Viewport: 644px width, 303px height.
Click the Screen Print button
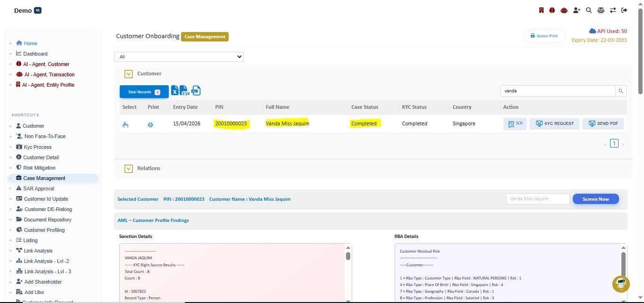click(x=545, y=36)
